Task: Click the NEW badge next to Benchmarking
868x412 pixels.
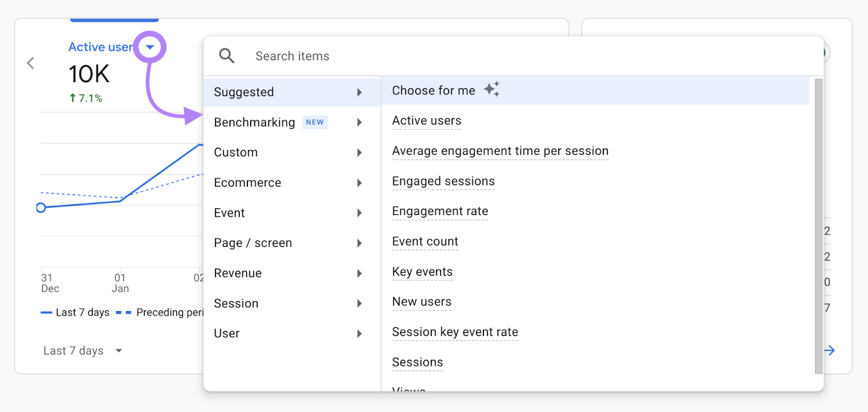Action: (315, 123)
